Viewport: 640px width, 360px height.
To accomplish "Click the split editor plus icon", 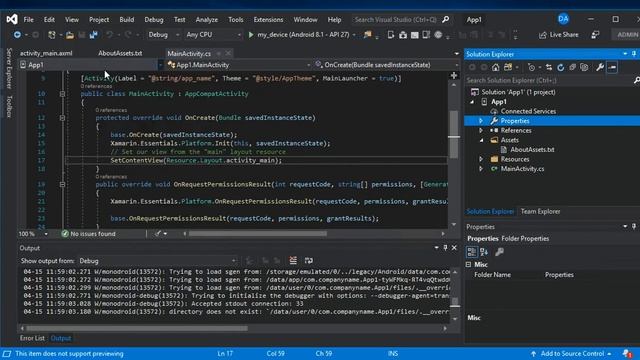I will (454, 76).
